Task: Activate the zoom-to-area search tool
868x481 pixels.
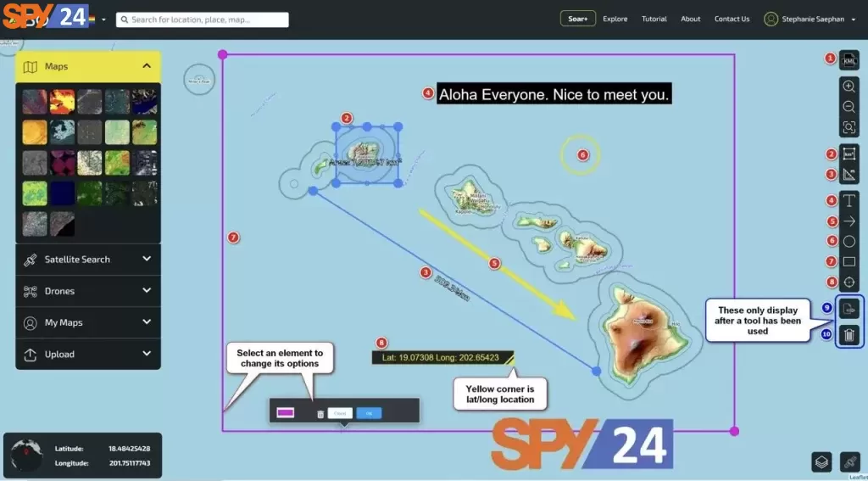Action: pyautogui.click(x=849, y=127)
